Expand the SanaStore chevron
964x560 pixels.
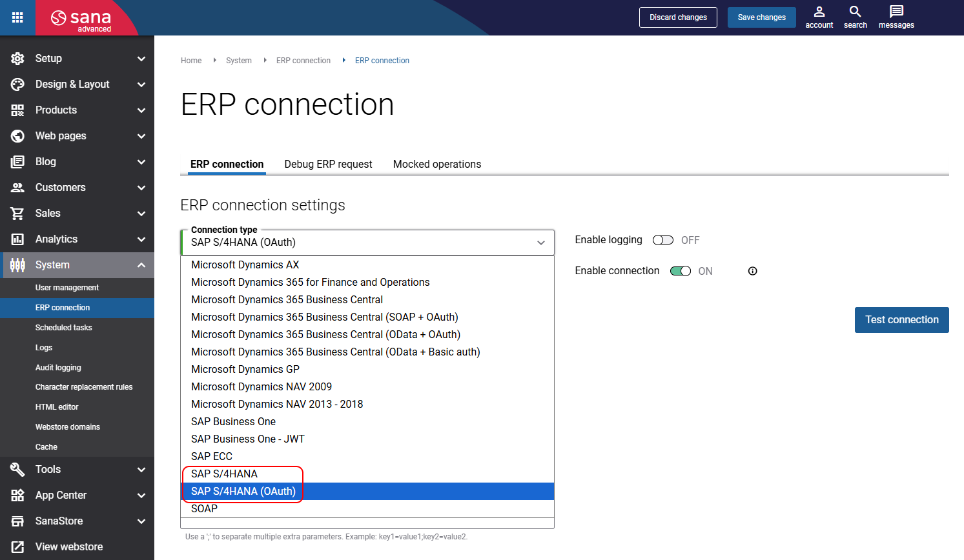point(141,521)
